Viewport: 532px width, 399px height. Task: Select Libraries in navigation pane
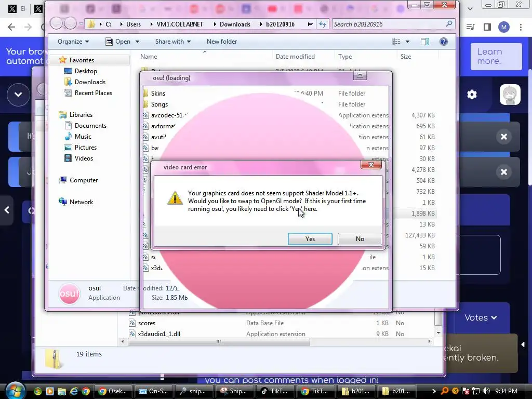pyautogui.click(x=81, y=115)
